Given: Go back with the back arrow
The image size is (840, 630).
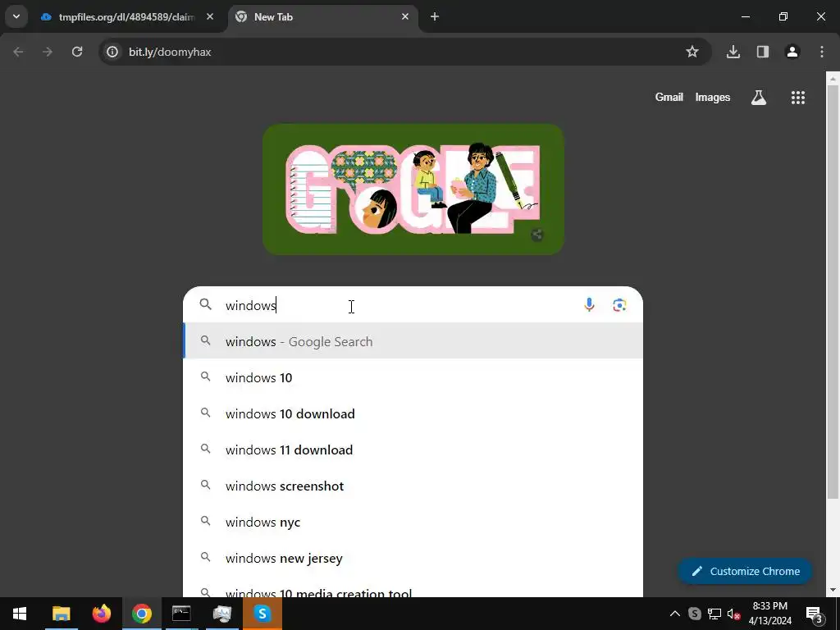Looking at the screenshot, I should [18, 52].
